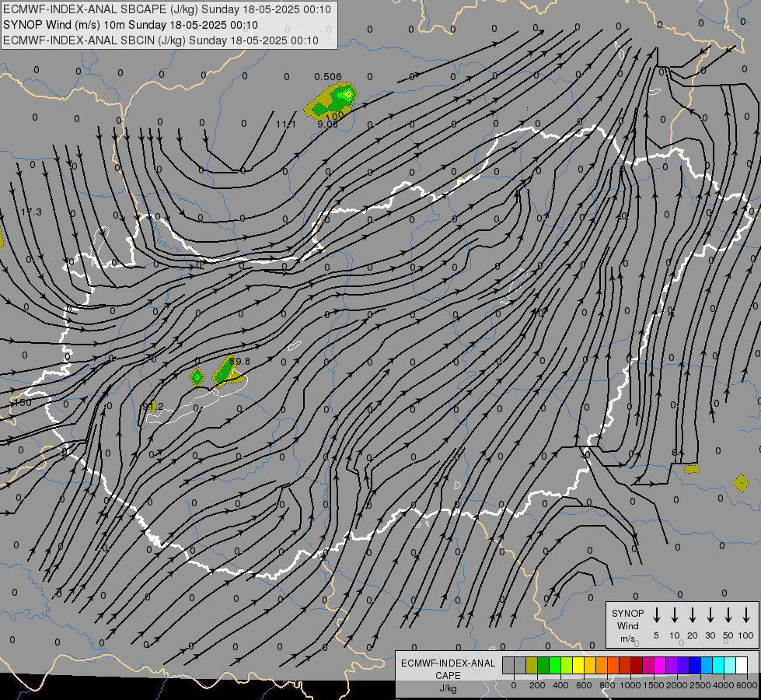Click the 30 m/s wind arrow in legend
The image size is (761, 700).
point(710,615)
